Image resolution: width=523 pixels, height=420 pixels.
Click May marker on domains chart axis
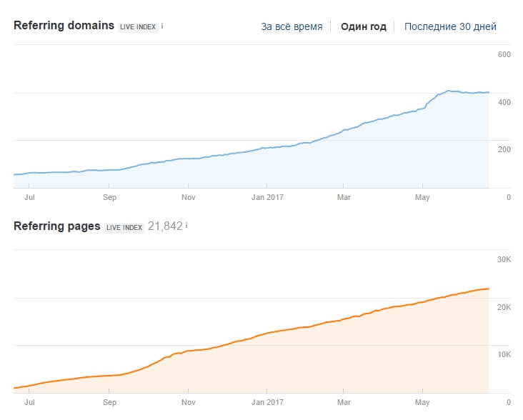click(x=422, y=197)
